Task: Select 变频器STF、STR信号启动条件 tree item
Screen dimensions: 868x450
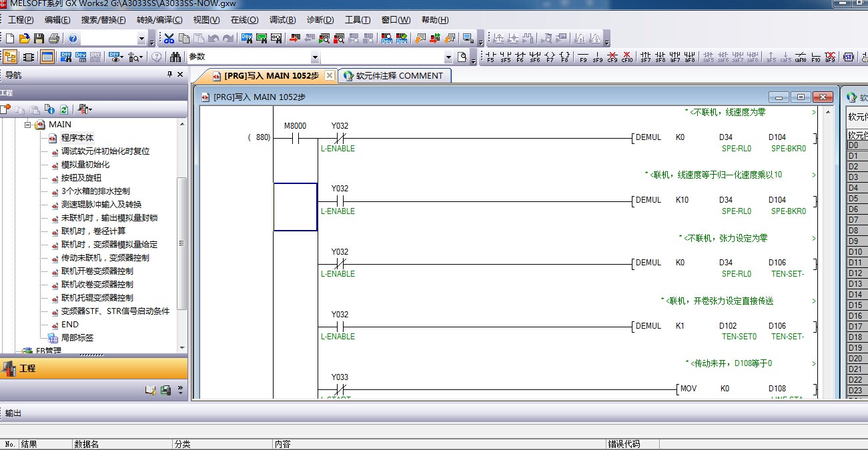Action: [115, 311]
